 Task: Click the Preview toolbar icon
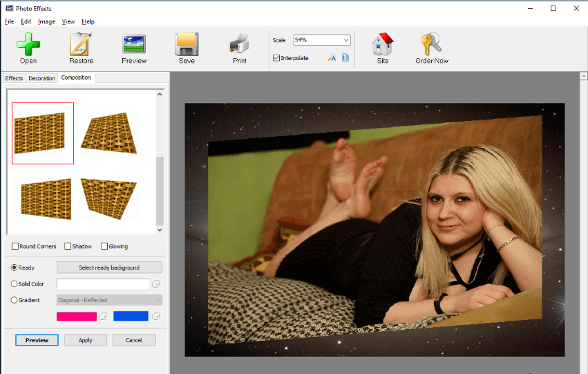click(134, 44)
